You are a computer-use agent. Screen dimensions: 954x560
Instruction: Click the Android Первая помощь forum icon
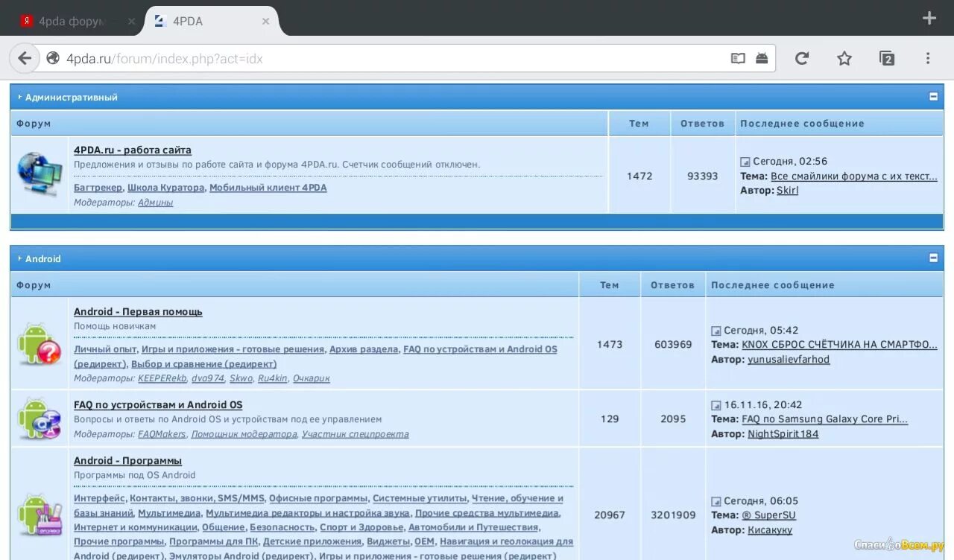coord(40,343)
